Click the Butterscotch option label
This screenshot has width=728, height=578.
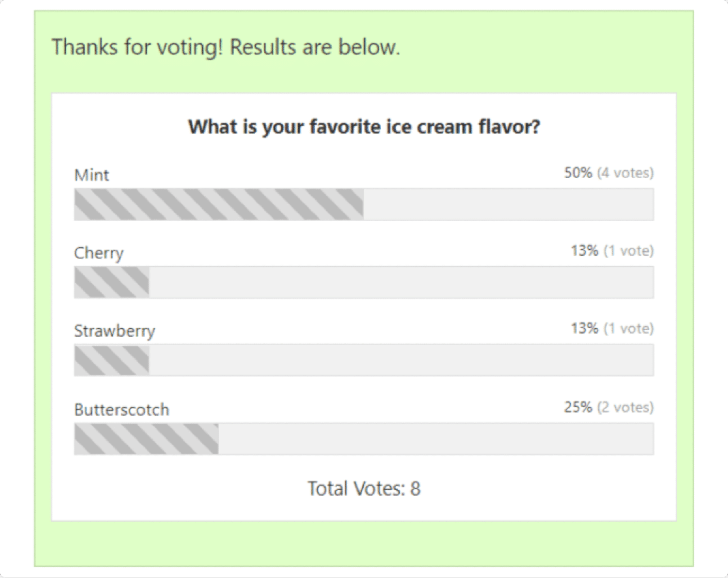pyautogui.click(x=121, y=410)
